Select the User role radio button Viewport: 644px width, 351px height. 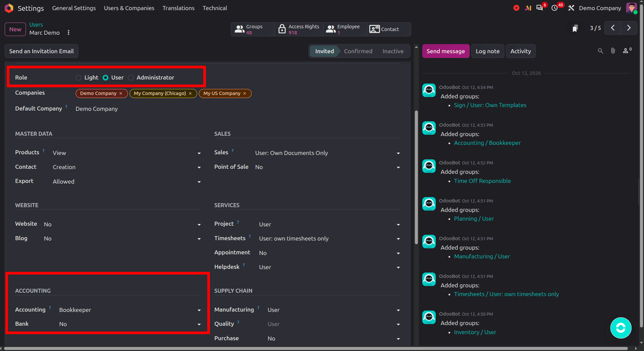[x=105, y=77]
